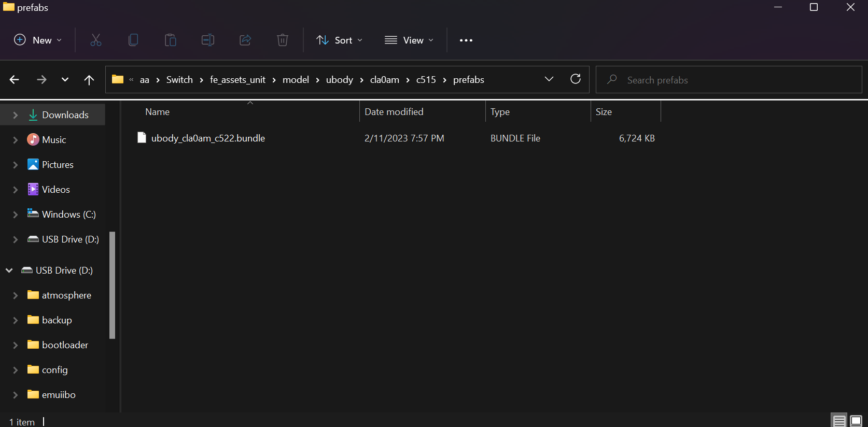Expand the address bar history dropdown
This screenshot has width=868, height=427.
click(549, 79)
